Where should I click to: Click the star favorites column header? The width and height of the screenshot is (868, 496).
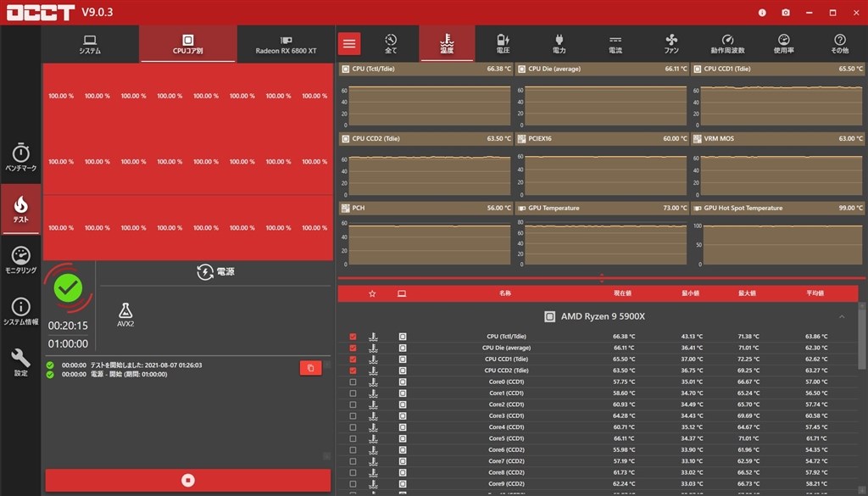372,293
